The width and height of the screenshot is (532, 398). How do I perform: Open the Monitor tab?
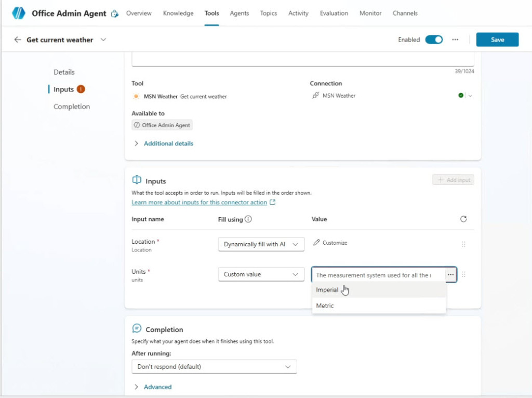point(370,13)
